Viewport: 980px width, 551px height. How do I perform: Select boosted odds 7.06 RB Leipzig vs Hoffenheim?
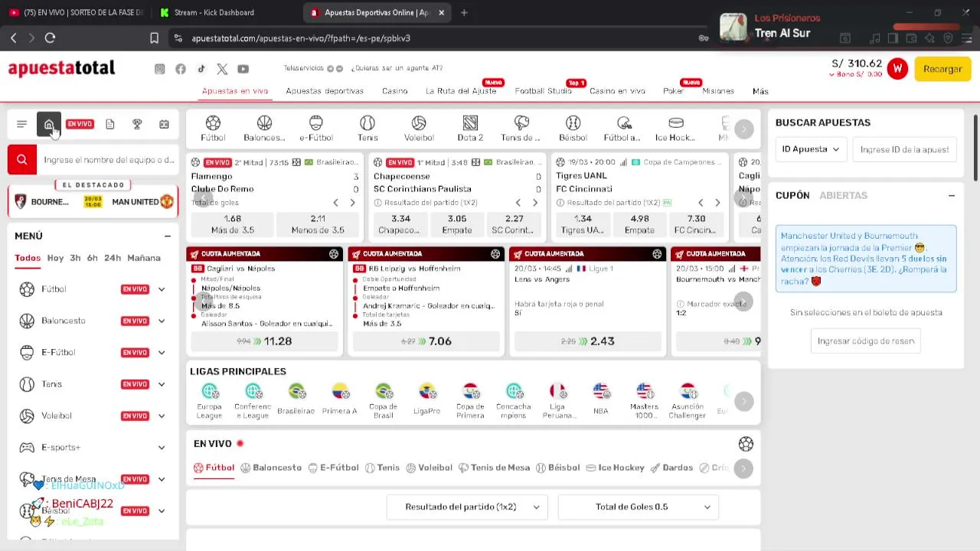point(426,341)
